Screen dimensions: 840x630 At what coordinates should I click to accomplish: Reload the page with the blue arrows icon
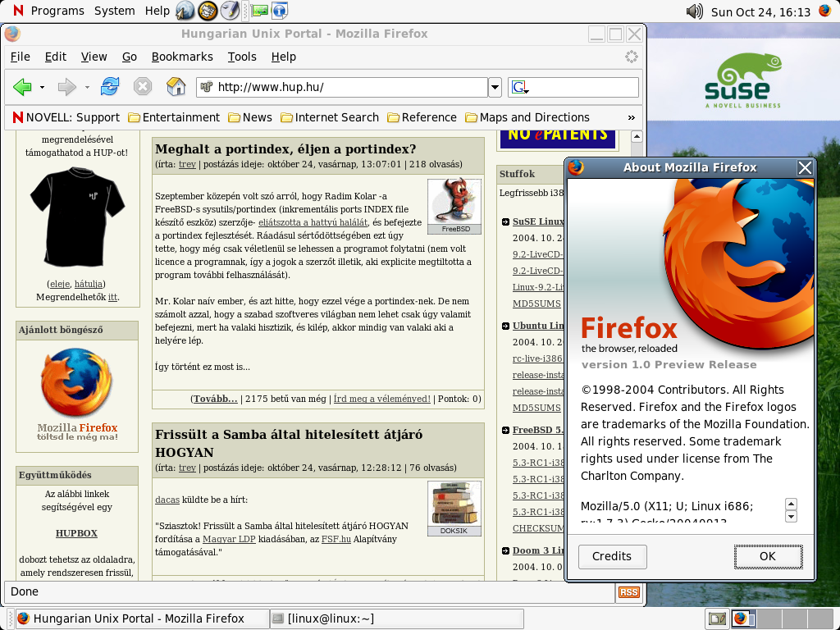110,86
